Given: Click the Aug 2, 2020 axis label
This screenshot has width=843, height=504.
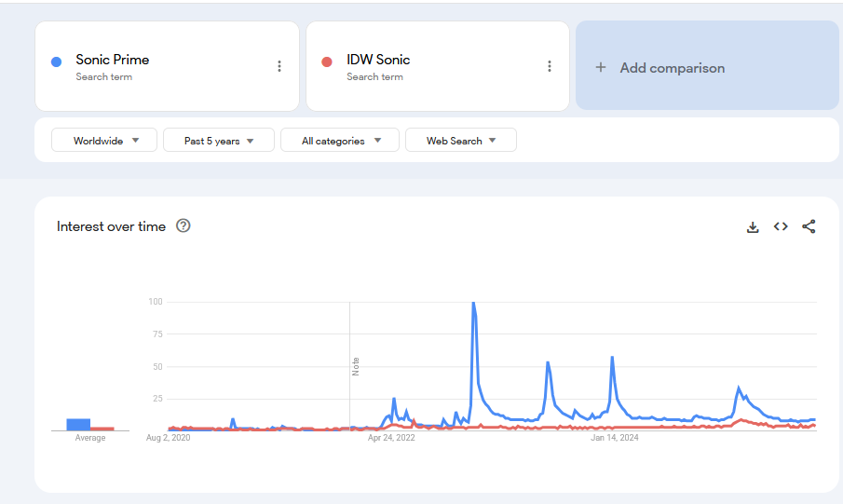Looking at the screenshot, I should click(x=169, y=438).
